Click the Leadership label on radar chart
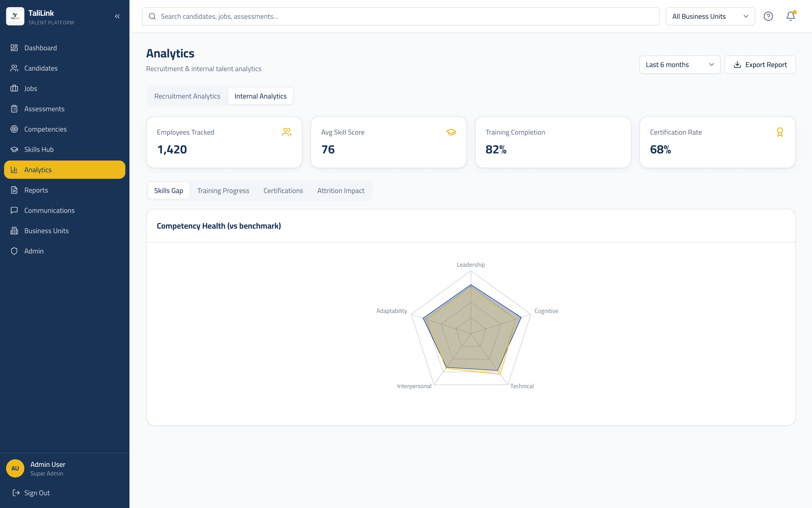812x508 pixels. [470, 264]
